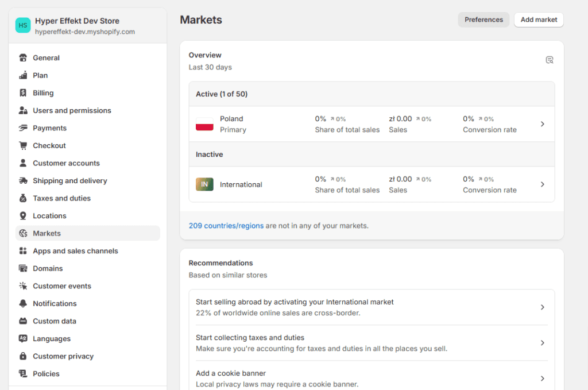
Task: Open Languages settings
Action: pos(88,339)
